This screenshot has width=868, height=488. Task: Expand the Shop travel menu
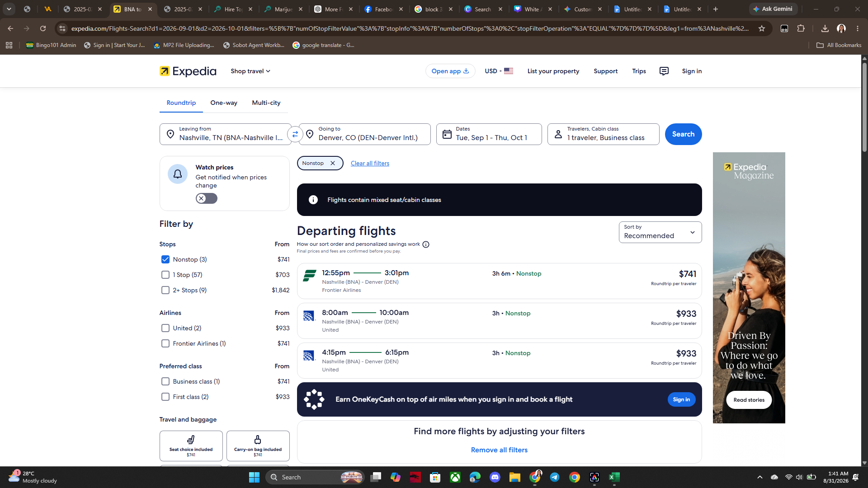(250, 71)
